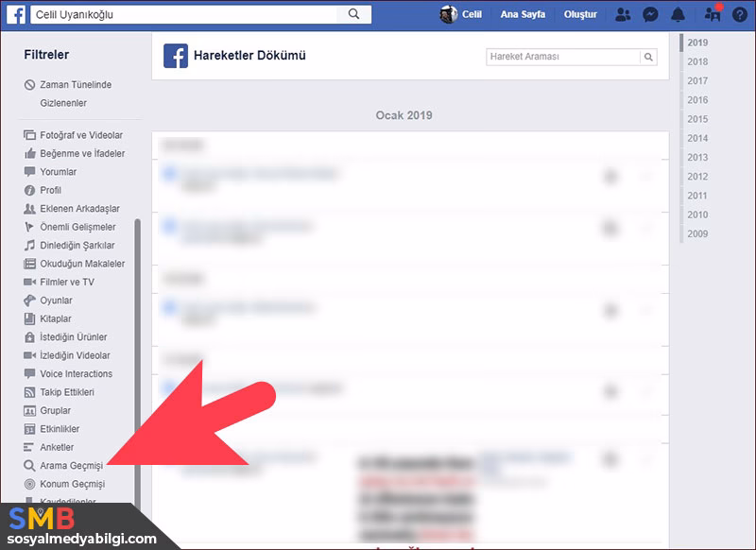The height and width of the screenshot is (550, 756).
Task: Click the magnifier in the Hareket Araması box
Action: (648, 57)
